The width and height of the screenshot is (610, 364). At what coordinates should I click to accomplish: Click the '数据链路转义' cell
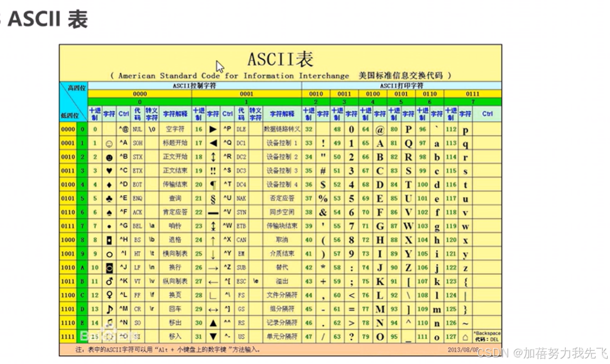(282, 129)
